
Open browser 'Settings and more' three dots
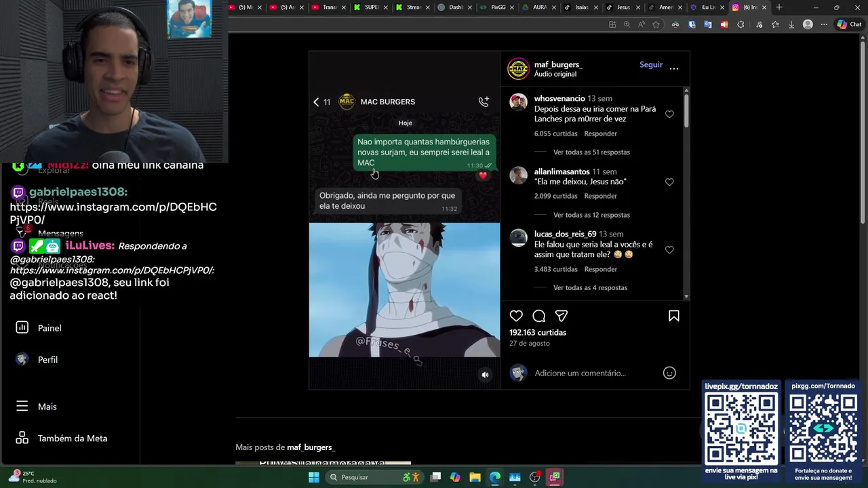point(824,24)
